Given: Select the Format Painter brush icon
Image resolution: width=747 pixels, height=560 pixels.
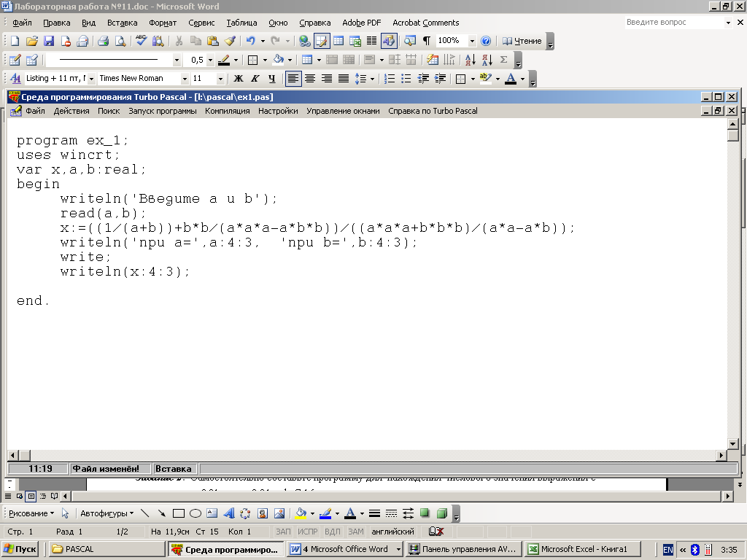Looking at the screenshot, I should pos(230,41).
